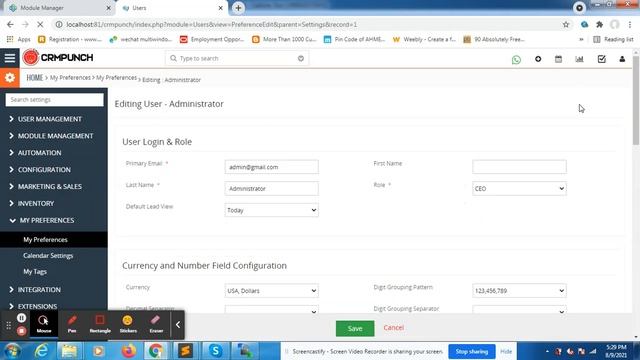Viewport: 640px width, 360px height.
Task: Collapse the Screencastify toolbar arrow
Action: pos(178,324)
